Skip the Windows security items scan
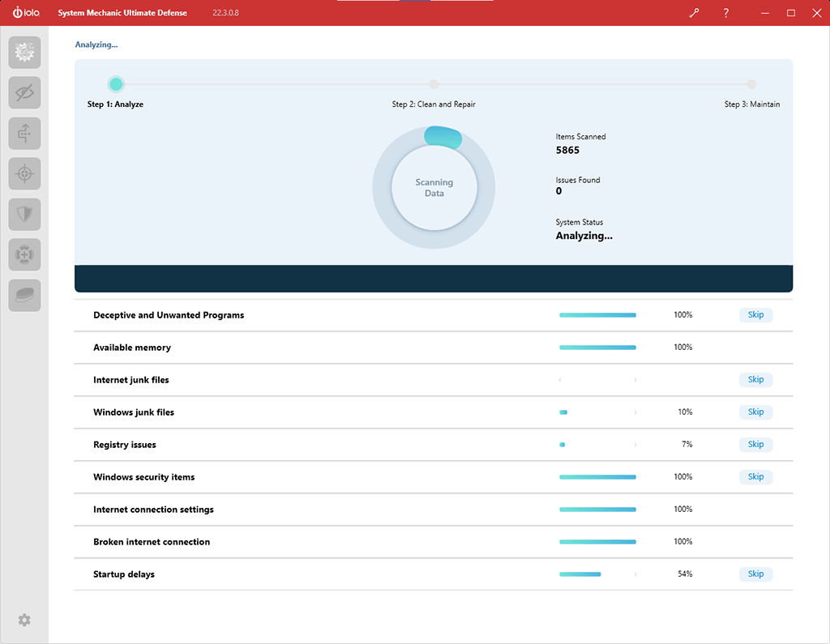 tap(755, 477)
